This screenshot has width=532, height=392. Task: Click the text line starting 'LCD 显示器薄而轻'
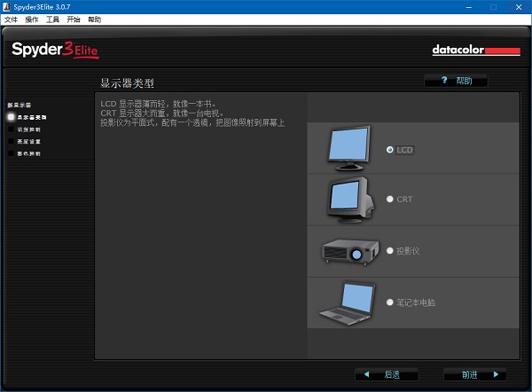coord(158,104)
